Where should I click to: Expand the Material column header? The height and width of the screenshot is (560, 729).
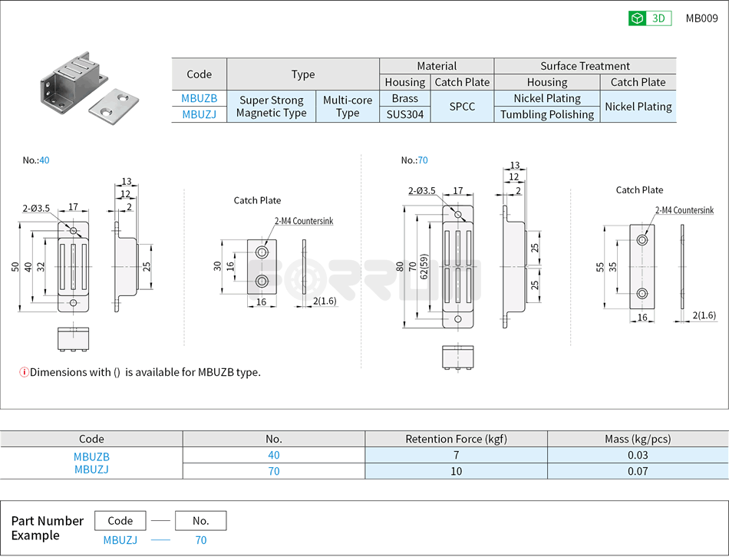click(436, 66)
